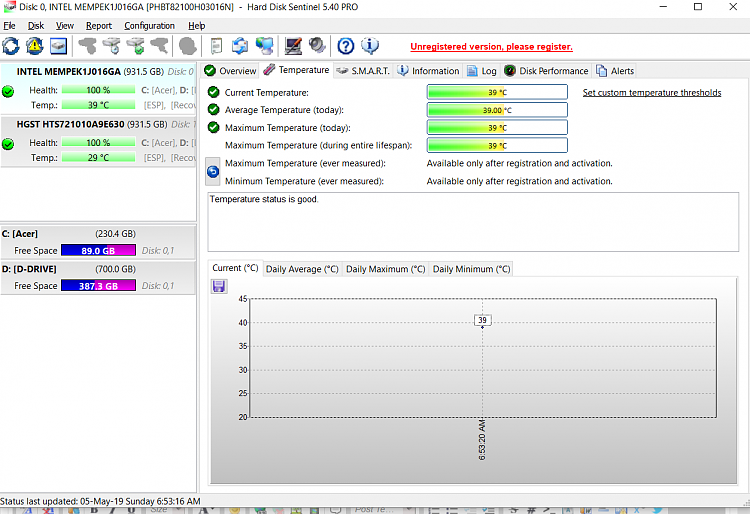Viewport: 750px width, 514px height.
Task: Click the disk-with-green-check test toolbar icon
Action: 135,46
